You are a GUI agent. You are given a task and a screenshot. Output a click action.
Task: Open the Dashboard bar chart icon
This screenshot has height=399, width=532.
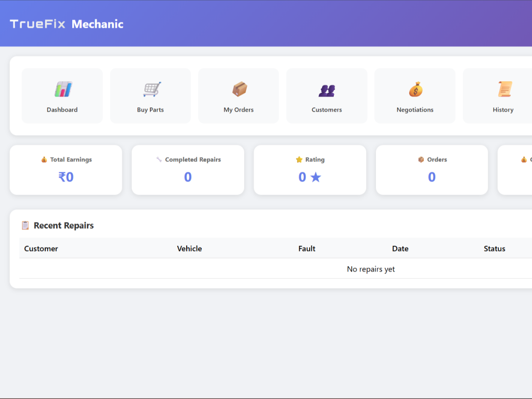tap(63, 90)
